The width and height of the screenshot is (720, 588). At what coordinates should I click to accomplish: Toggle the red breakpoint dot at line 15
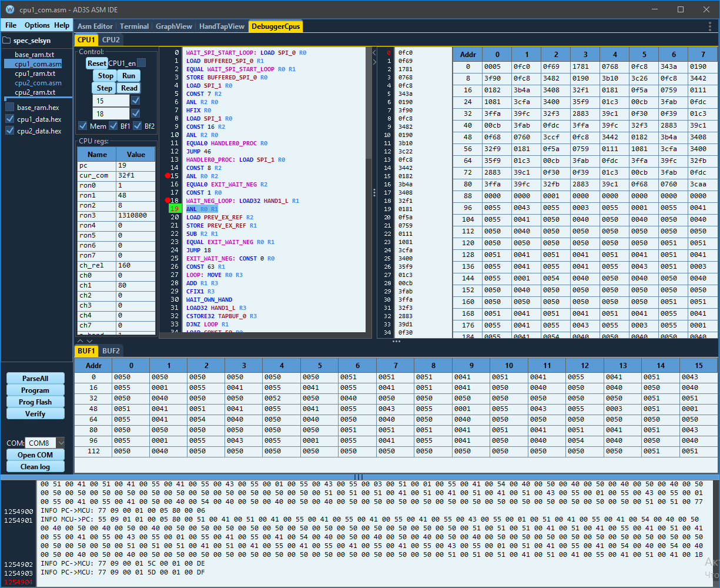click(x=168, y=176)
